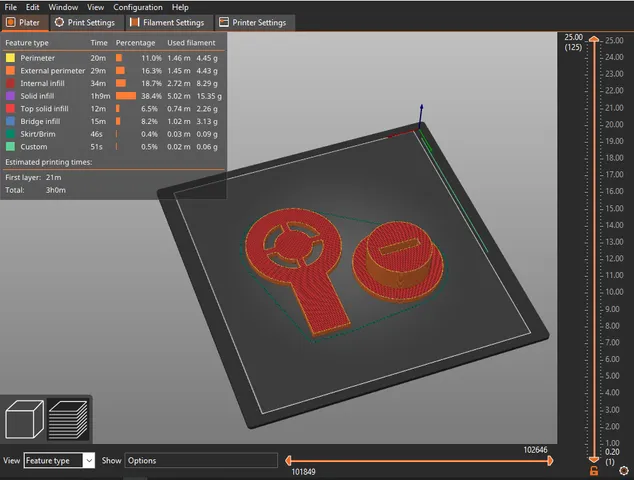The width and height of the screenshot is (634, 480).
Task: Click the Total 3h0m print time
Action: click(x=56, y=190)
